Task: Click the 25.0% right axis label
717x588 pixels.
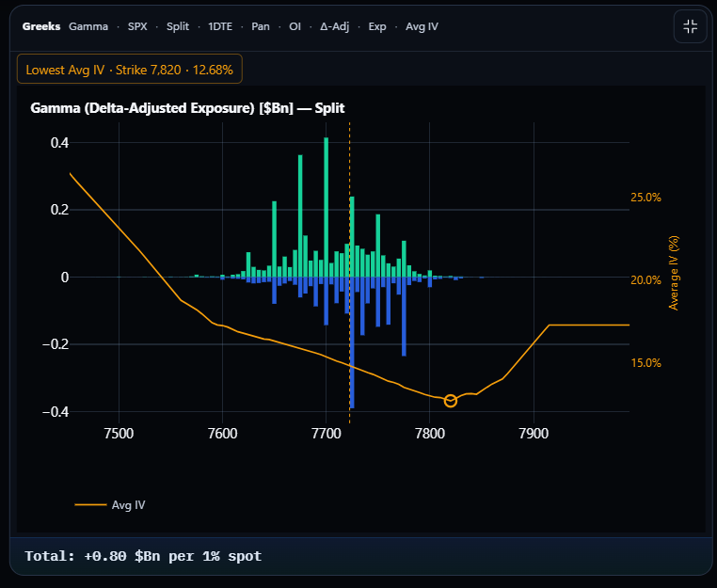Action: pyautogui.click(x=645, y=198)
